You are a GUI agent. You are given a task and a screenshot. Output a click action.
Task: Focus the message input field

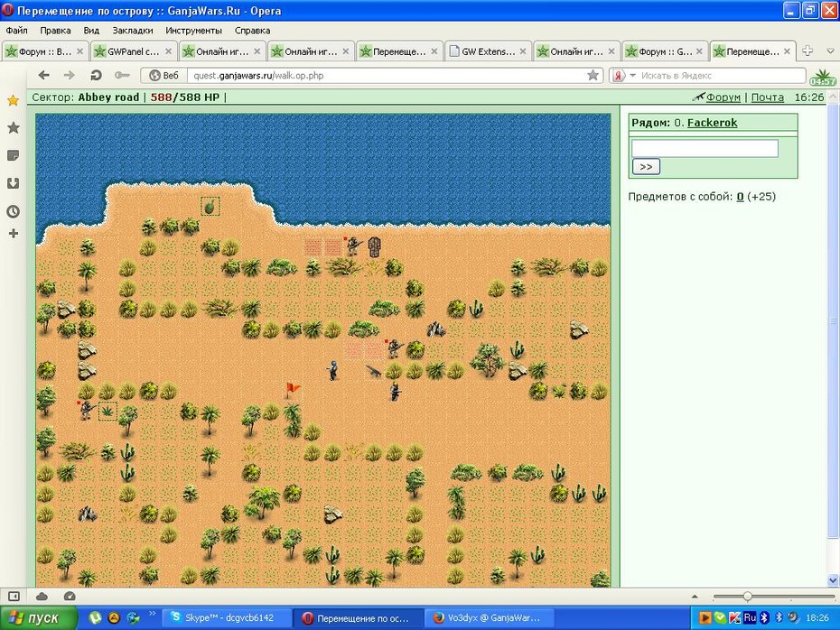tap(705, 148)
